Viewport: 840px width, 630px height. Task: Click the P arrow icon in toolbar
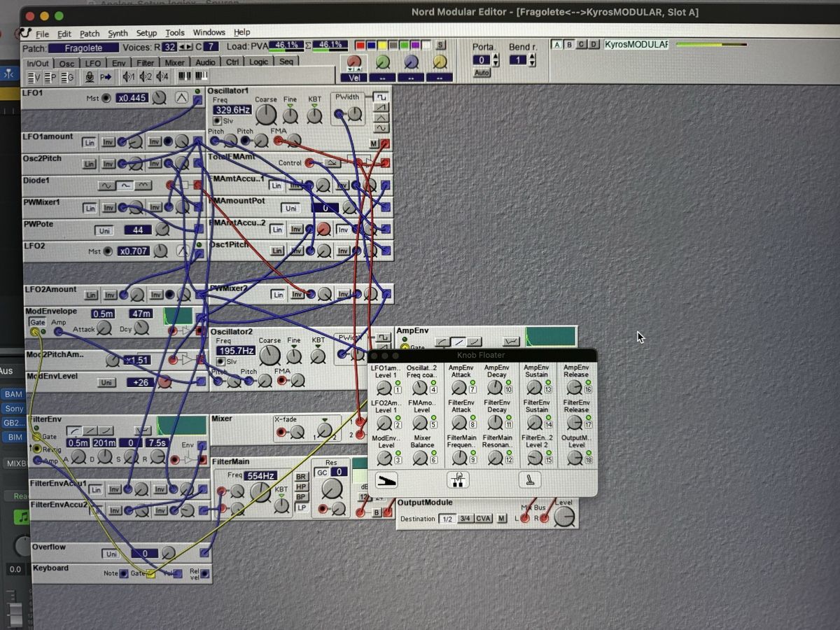click(106, 77)
